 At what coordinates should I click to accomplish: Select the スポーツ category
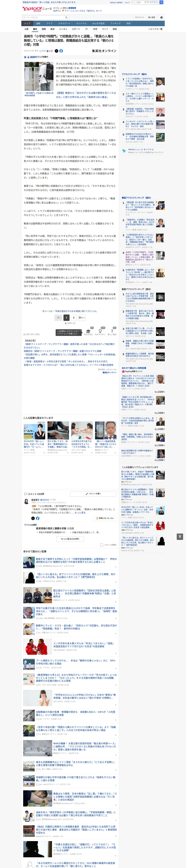click(76, 29)
